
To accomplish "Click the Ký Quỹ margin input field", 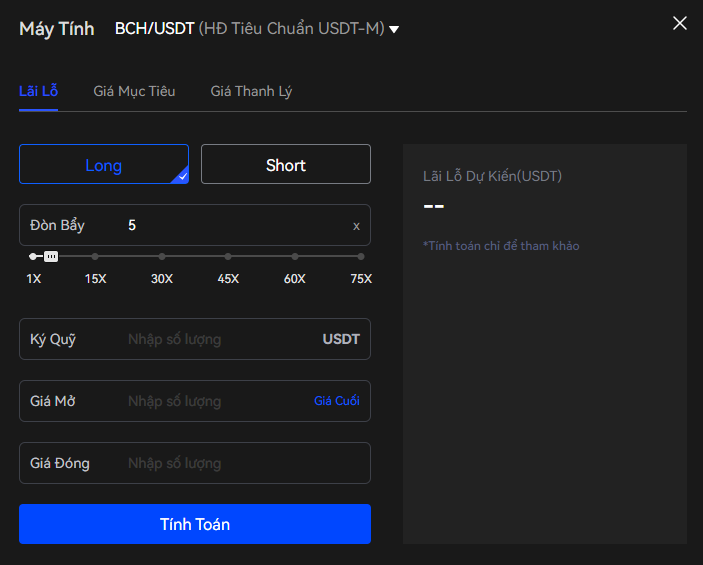I will [x=195, y=339].
